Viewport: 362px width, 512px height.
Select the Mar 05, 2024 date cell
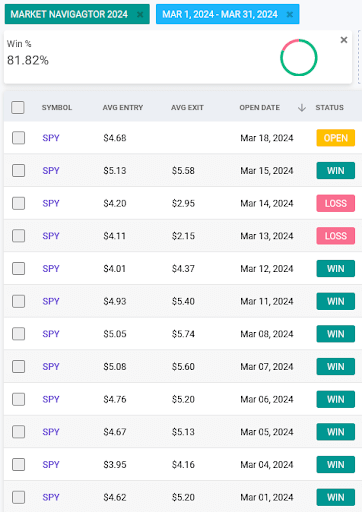(x=267, y=432)
